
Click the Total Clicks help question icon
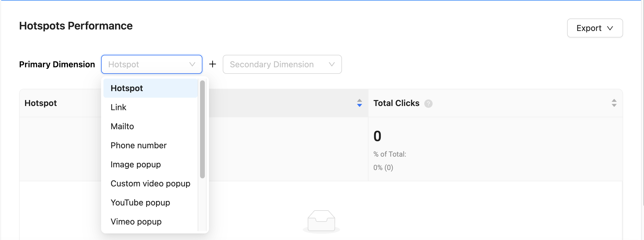428,104
